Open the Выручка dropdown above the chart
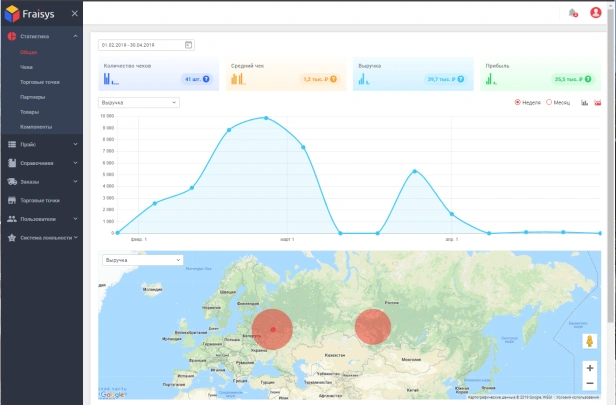The image size is (616, 405). click(x=138, y=102)
